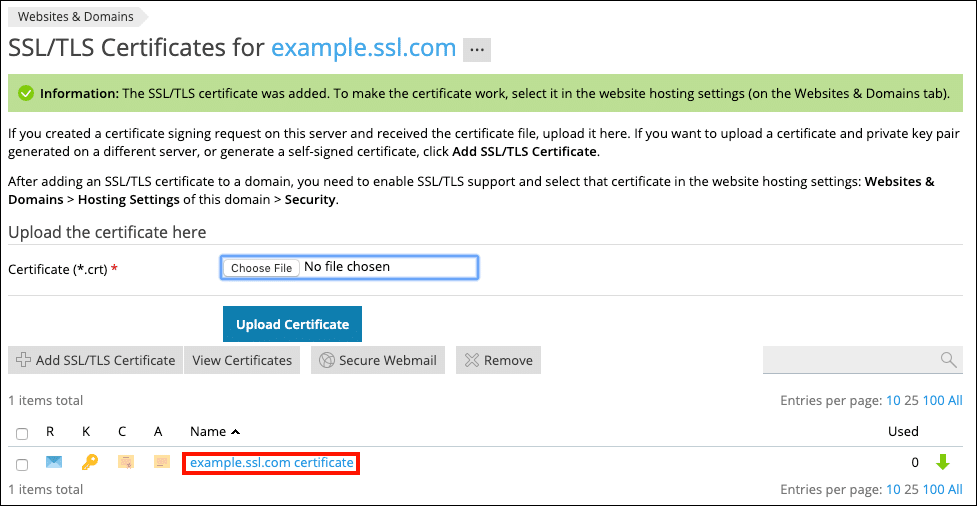Screen dimensions: 977x506
Task: Show 100 entries per page at top
Action: point(933,401)
